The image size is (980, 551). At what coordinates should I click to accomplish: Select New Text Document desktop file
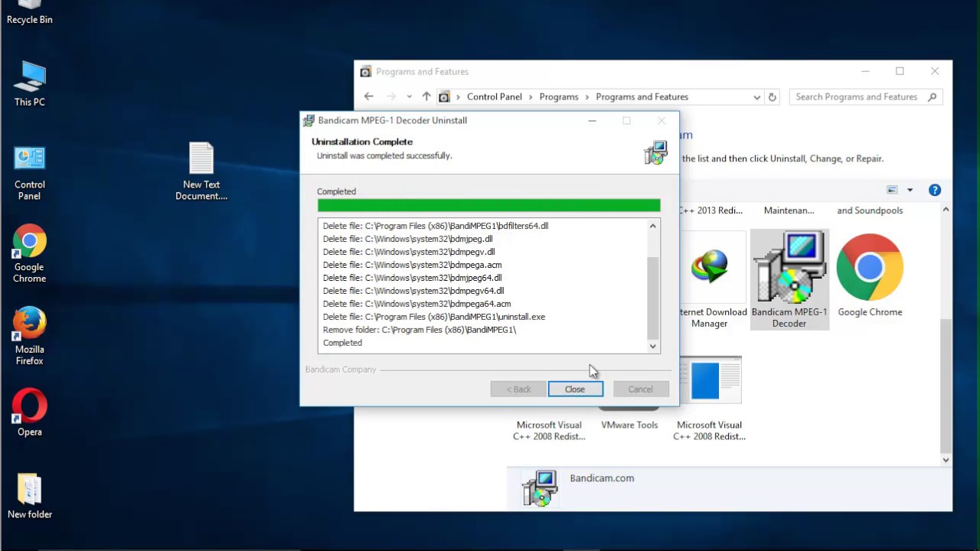[x=201, y=171]
